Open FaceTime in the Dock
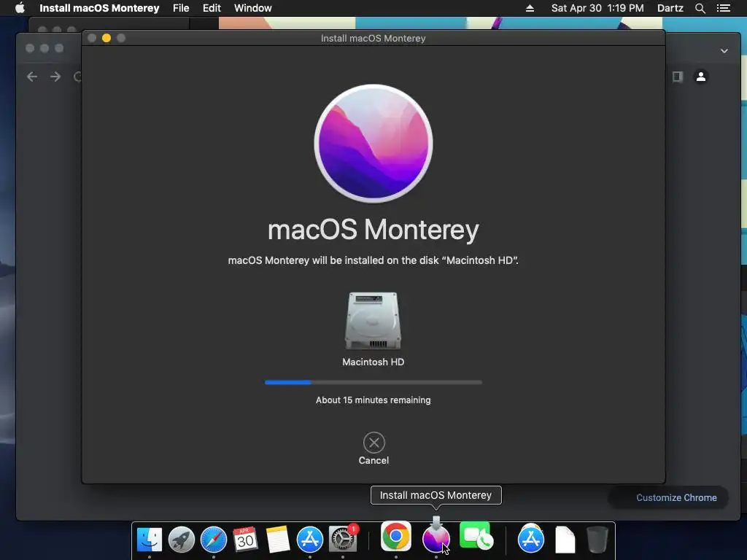Image resolution: width=747 pixels, height=560 pixels. click(x=476, y=536)
